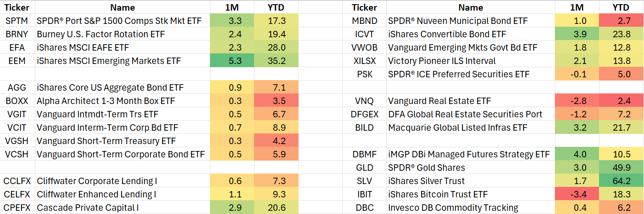The height and width of the screenshot is (214, 644).
Task: Select the DBMF ticker cell
Action: point(364,154)
